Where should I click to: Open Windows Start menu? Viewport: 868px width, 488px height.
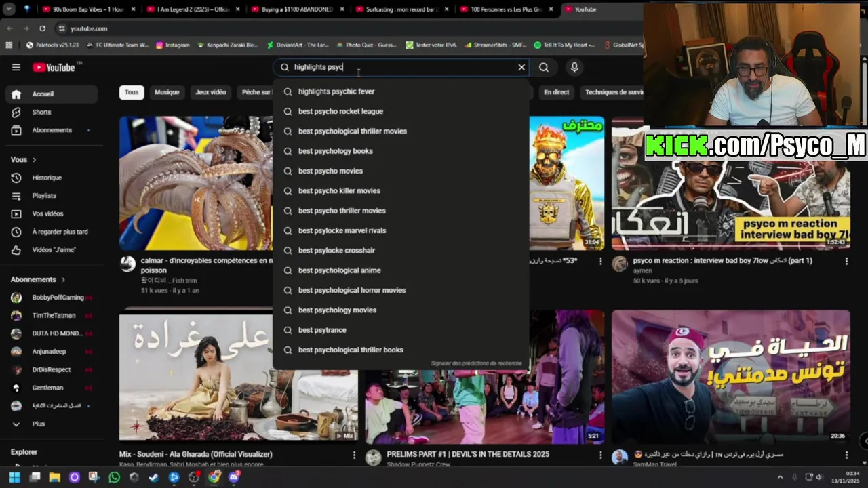14,477
